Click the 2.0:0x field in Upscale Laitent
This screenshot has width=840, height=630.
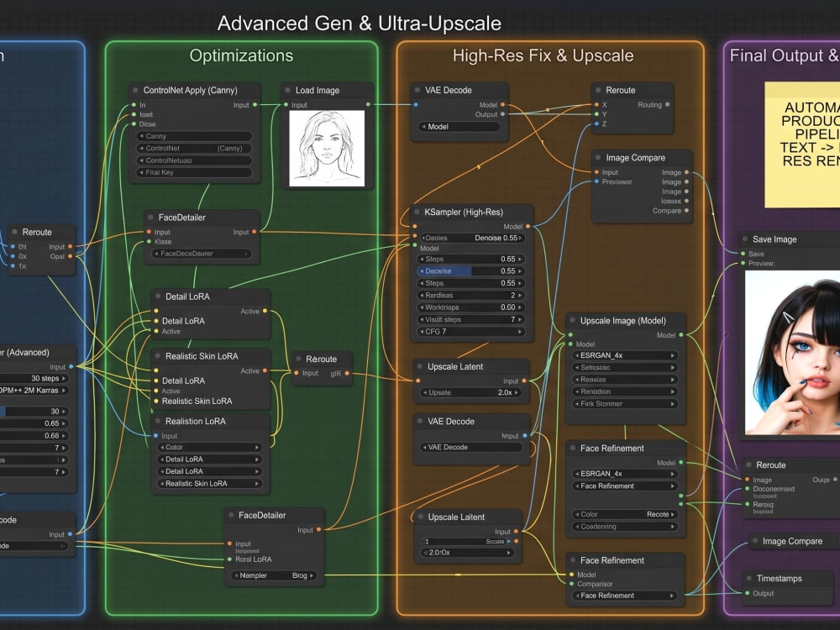point(467,553)
